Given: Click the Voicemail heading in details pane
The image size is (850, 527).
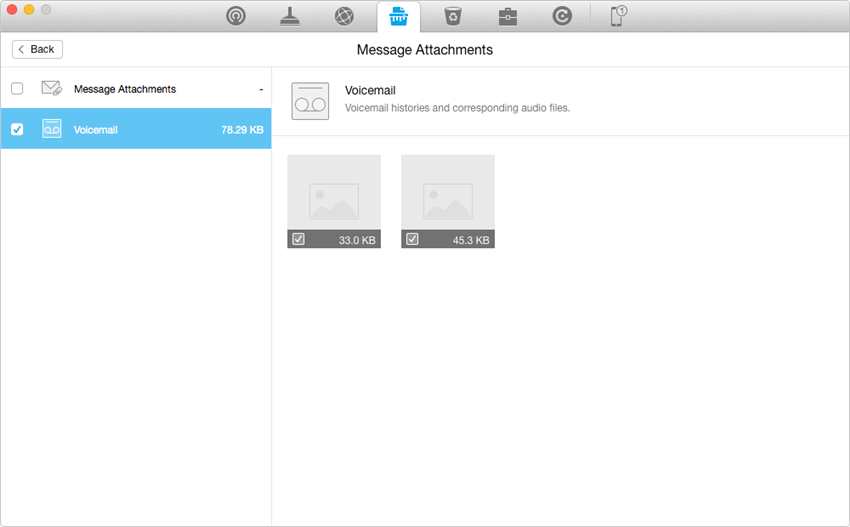Looking at the screenshot, I should tap(370, 91).
